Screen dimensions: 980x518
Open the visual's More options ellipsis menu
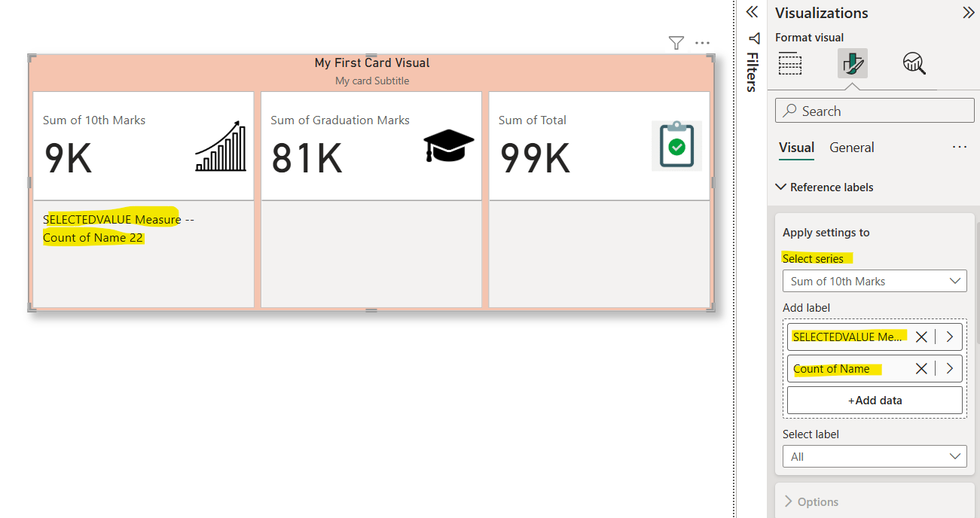(702, 43)
